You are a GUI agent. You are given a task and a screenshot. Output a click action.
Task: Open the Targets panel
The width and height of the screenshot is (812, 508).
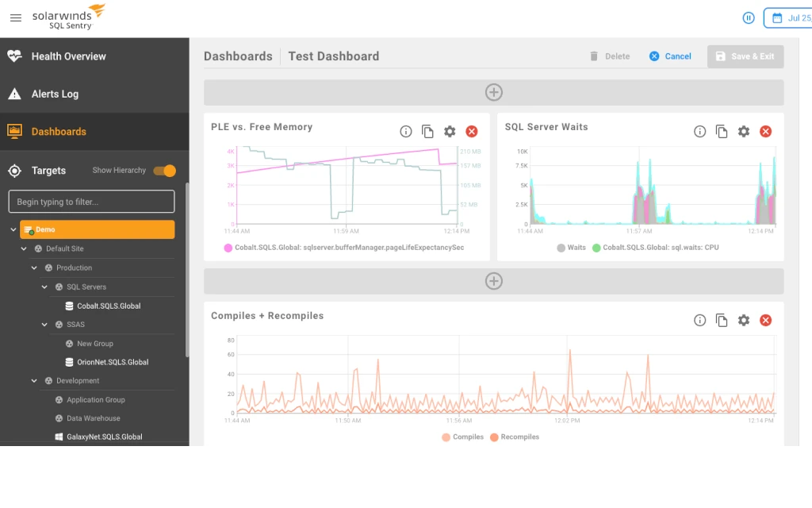(49, 170)
